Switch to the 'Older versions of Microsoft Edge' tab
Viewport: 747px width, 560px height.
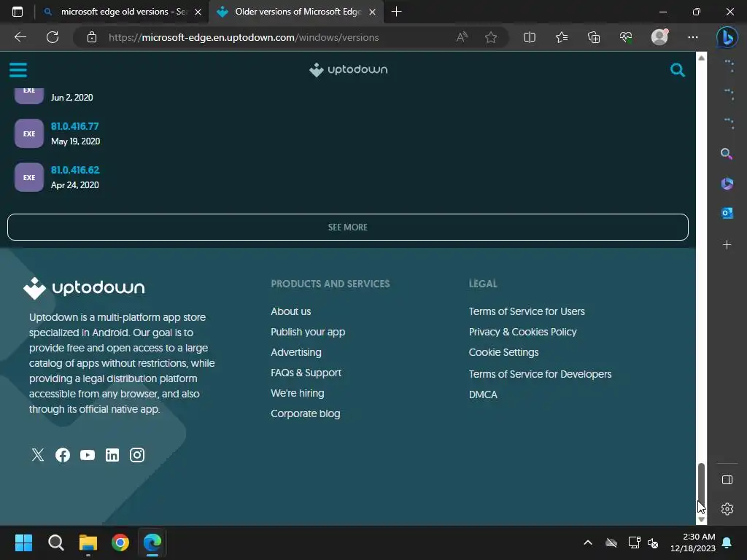[296, 12]
